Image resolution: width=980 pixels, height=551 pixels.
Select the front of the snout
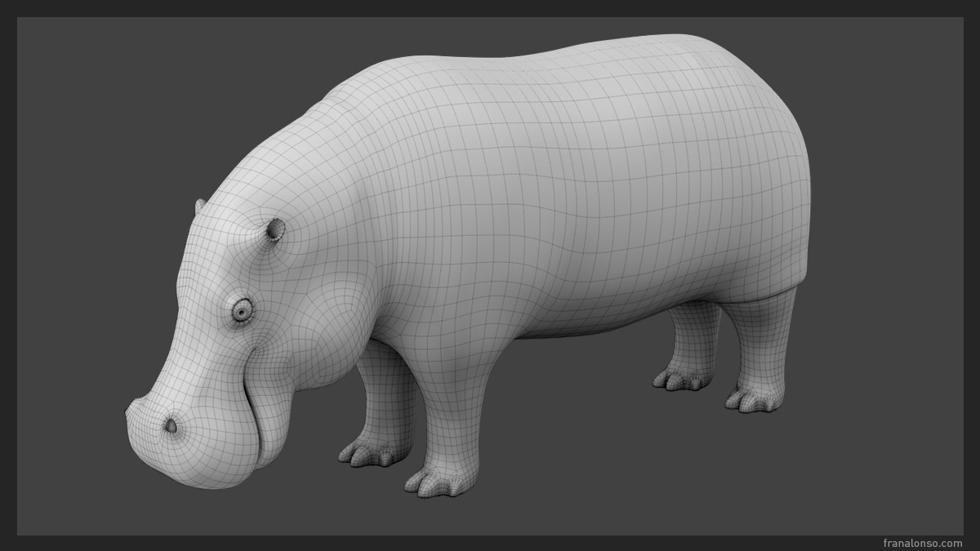(139, 441)
